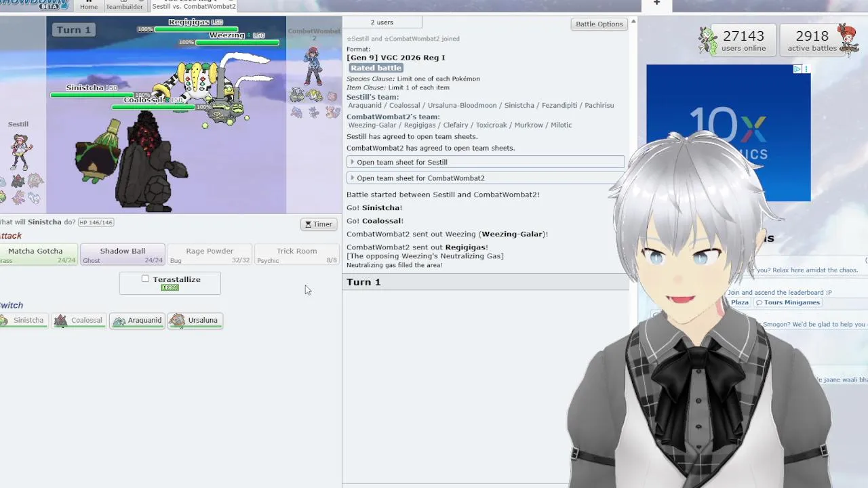This screenshot has height=488, width=868.
Task: Click the Araquanid icon in the switch row
Action: pyautogui.click(x=119, y=321)
